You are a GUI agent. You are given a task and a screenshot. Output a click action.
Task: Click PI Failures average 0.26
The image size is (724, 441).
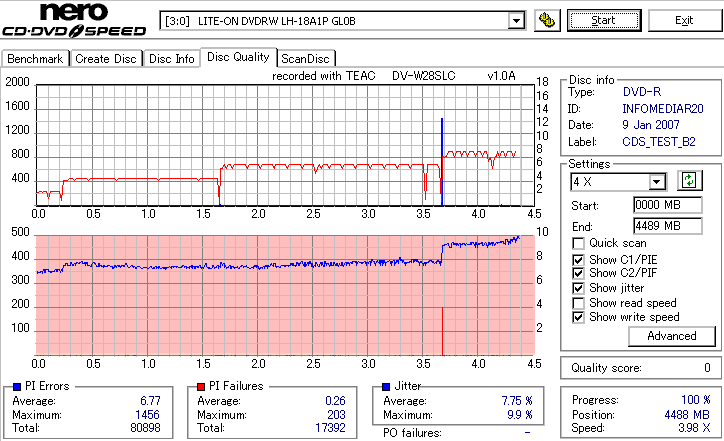click(x=335, y=401)
